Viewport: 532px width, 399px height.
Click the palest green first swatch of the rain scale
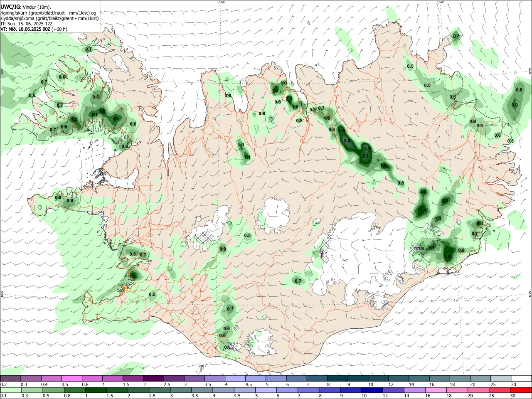(11, 390)
